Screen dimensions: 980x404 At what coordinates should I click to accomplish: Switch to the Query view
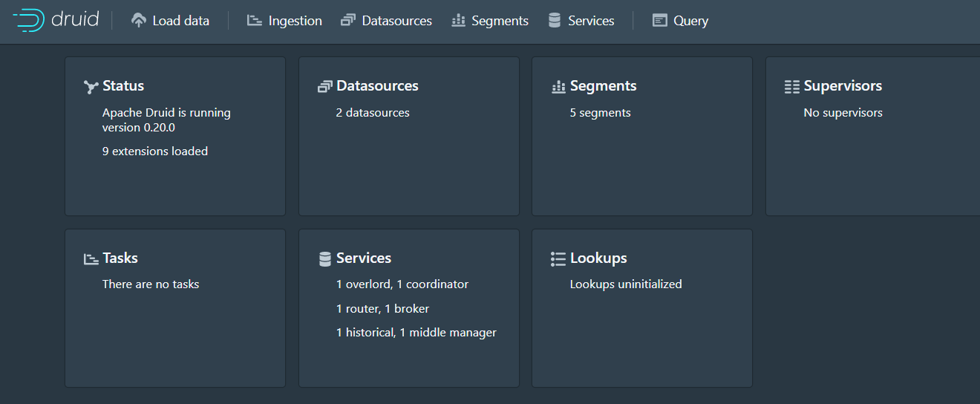click(681, 21)
